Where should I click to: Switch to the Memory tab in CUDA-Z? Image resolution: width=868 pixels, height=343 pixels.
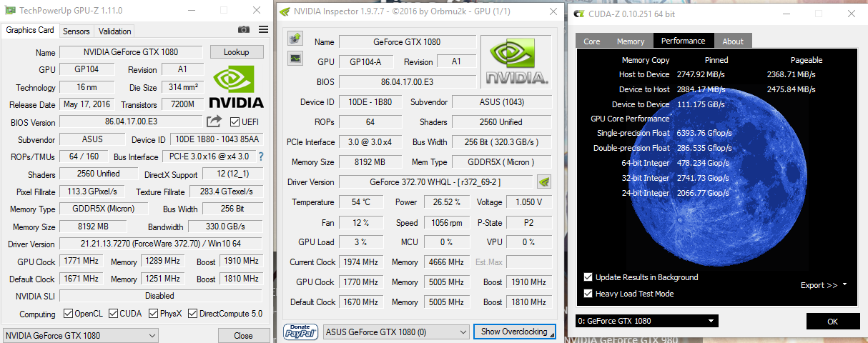(x=631, y=41)
